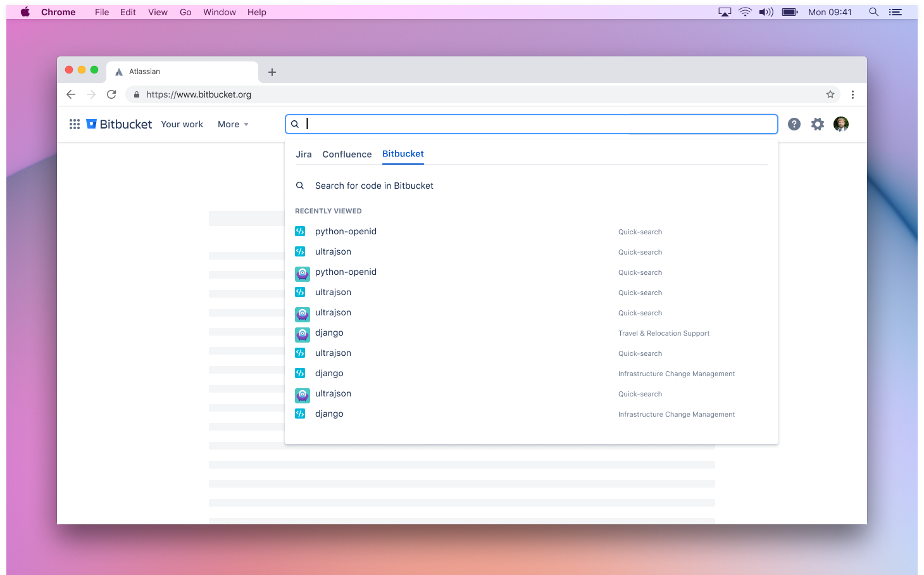The image size is (924, 575).
Task: Open the Help menu in the menu bar
Action: (257, 12)
